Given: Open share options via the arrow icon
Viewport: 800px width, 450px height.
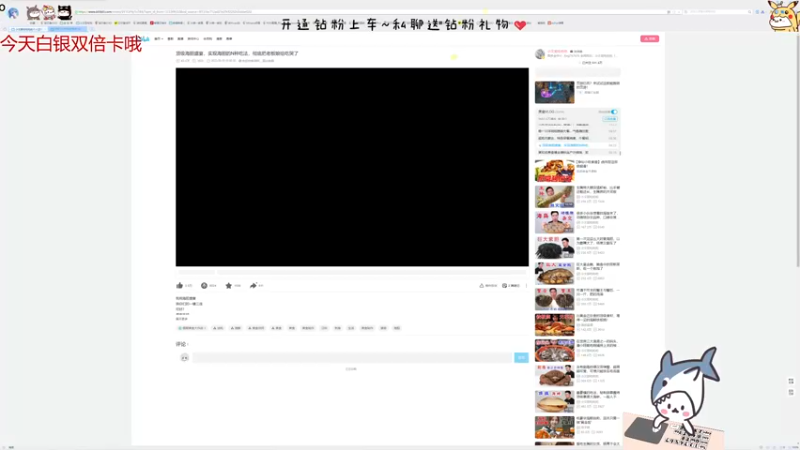Looking at the screenshot, I should tap(253, 286).
